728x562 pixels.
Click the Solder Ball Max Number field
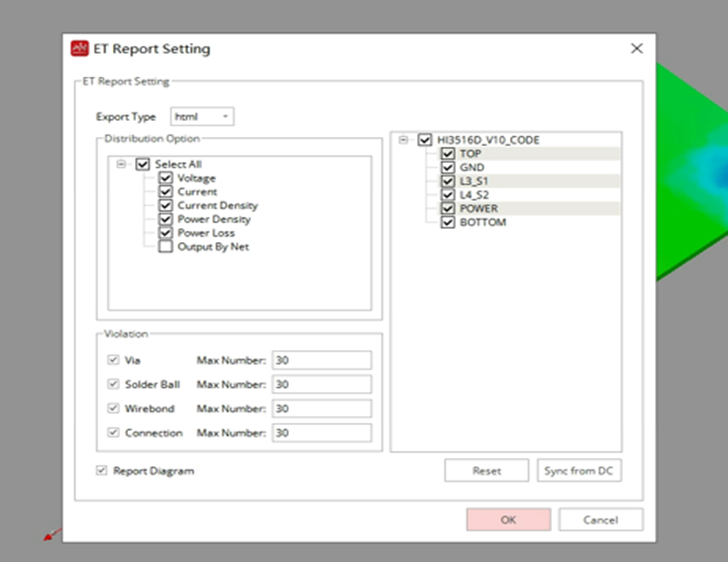(x=322, y=384)
